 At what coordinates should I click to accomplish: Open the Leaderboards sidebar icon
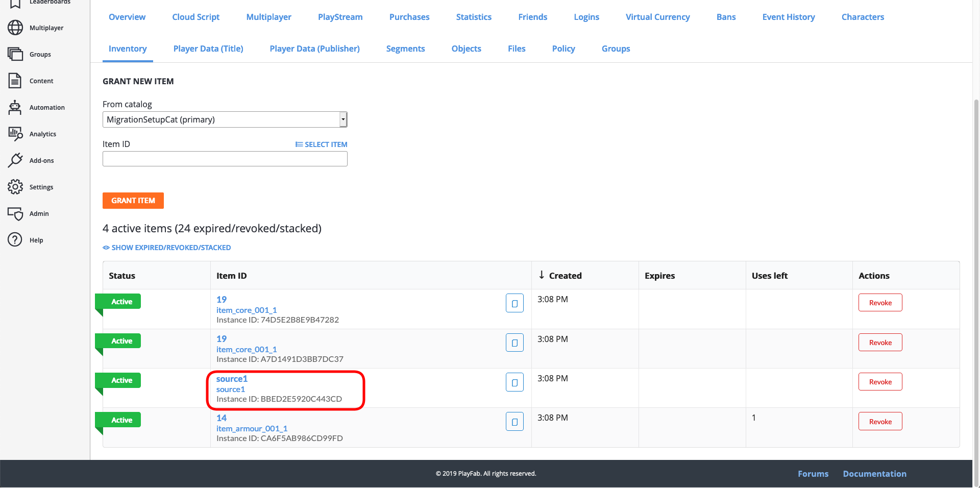coord(15,3)
